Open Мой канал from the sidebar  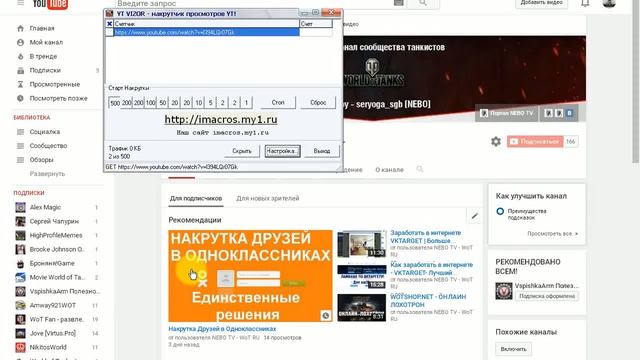tap(46, 42)
